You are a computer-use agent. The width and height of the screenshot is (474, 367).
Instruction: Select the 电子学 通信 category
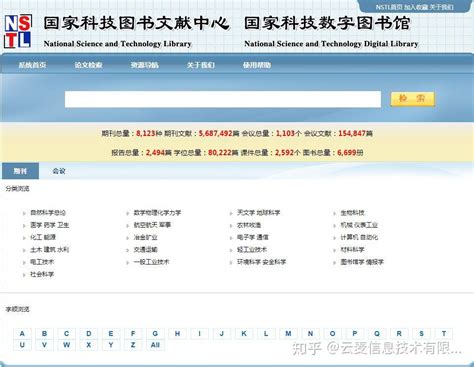point(253,237)
